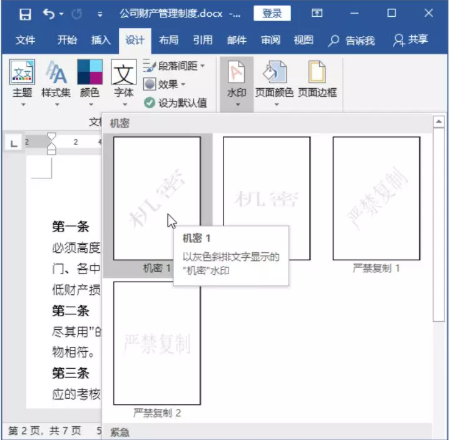The height and width of the screenshot is (440, 449).
Task: Open the 样式集 style set icon
Action: (x=56, y=72)
